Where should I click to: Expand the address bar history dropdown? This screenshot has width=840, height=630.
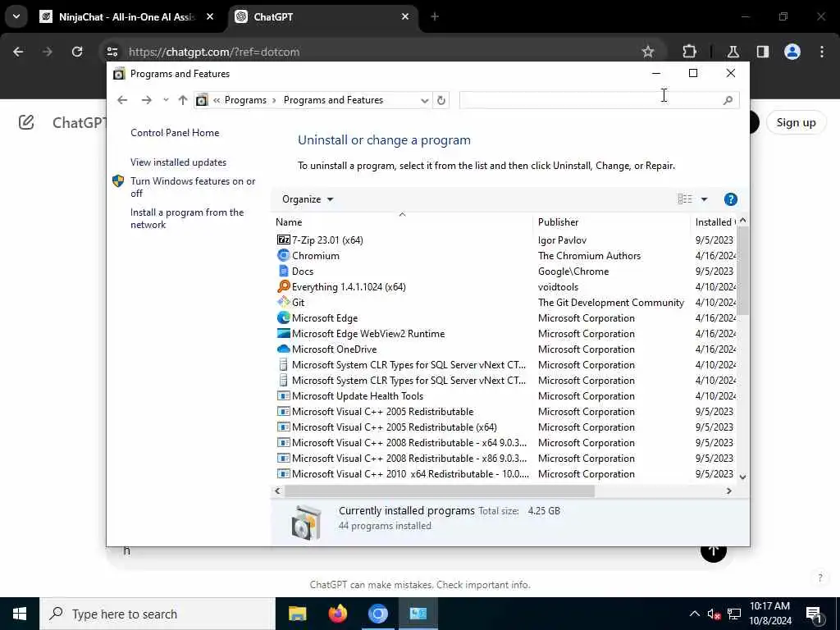tap(424, 100)
